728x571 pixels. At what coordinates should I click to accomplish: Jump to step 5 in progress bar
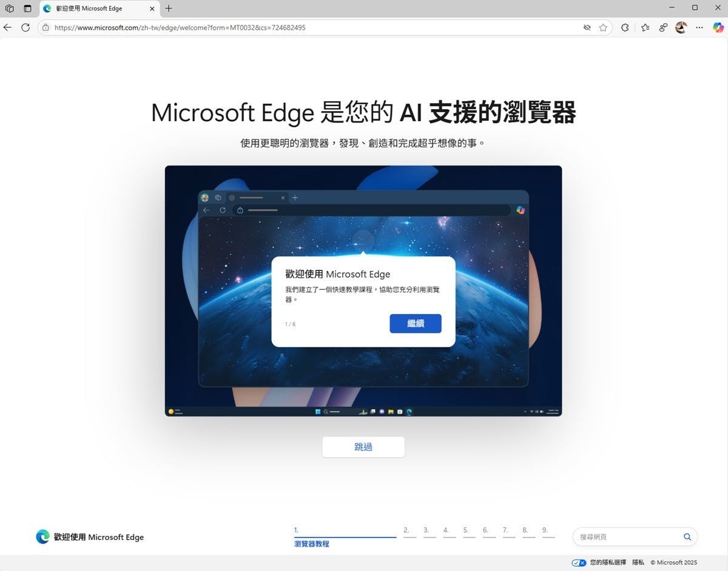click(x=469, y=532)
